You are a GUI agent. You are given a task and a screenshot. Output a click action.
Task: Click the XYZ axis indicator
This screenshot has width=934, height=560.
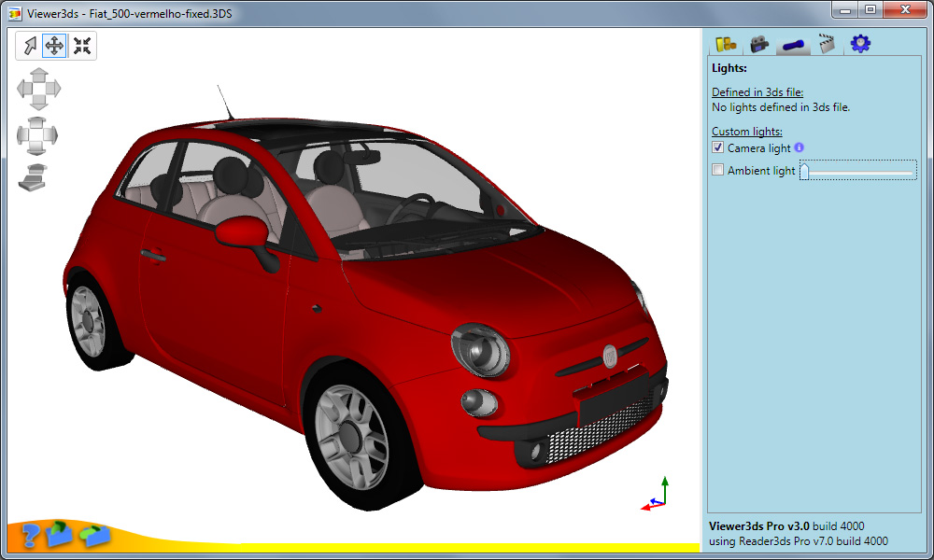655,494
